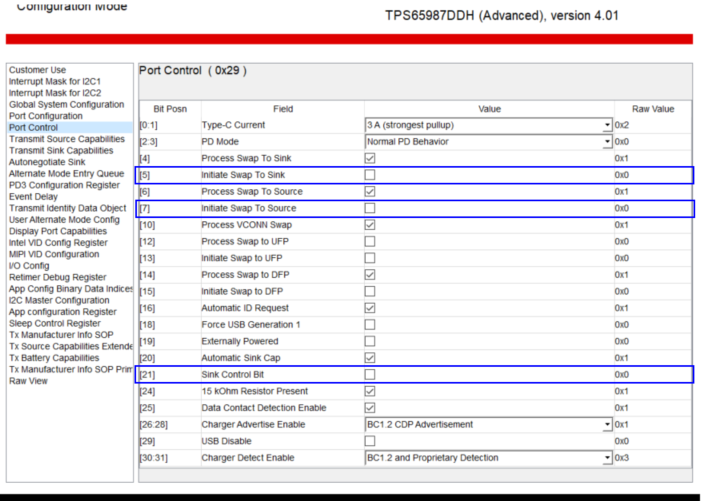Click the Field column header
The width and height of the screenshot is (701, 501).
[x=283, y=109]
